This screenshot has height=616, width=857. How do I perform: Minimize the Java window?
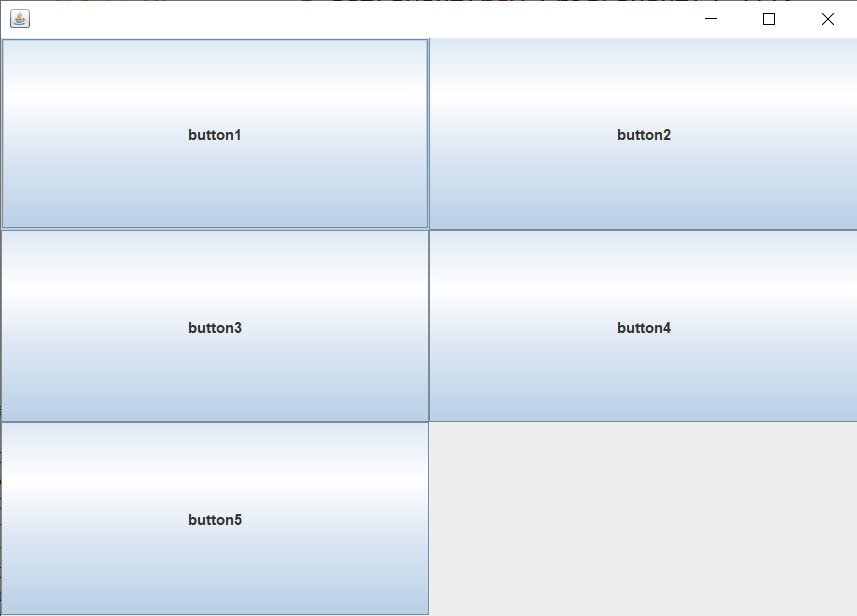click(x=711, y=19)
